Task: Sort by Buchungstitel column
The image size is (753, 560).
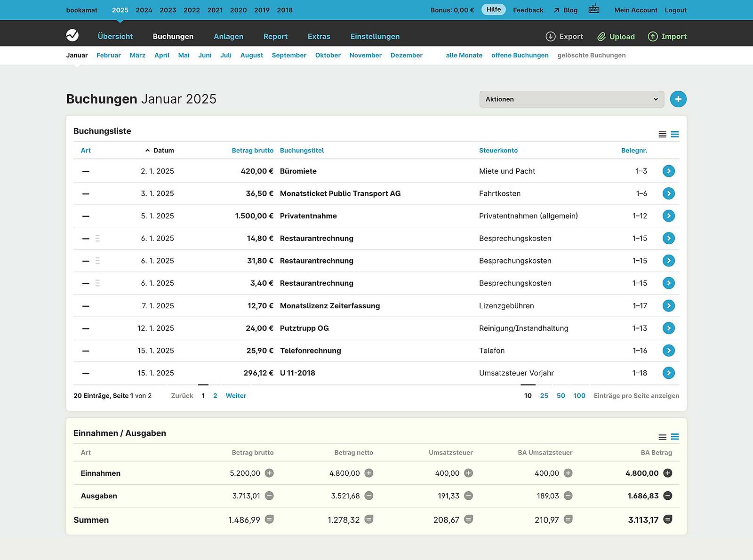Action: [x=302, y=151]
